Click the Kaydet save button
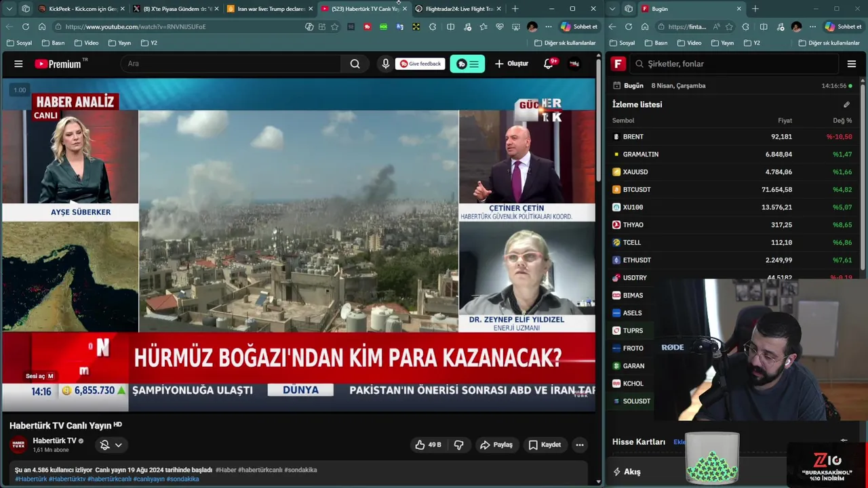This screenshot has height=488, width=868. [x=545, y=445]
